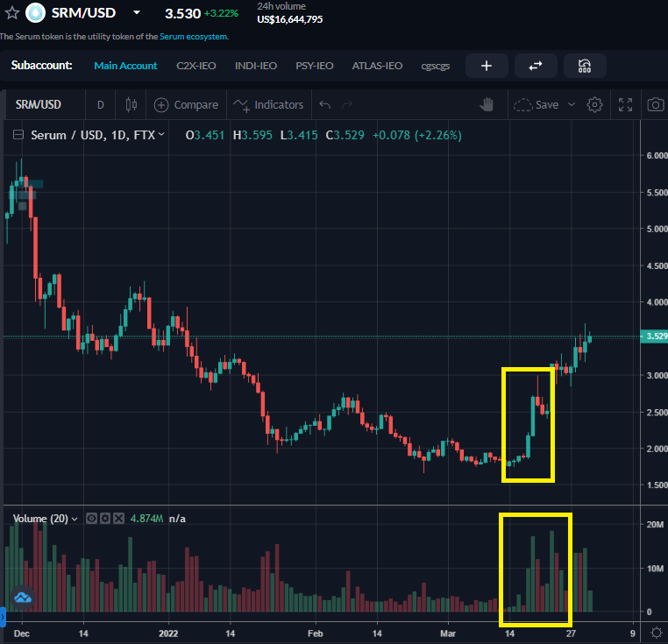The width and height of the screenshot is (668, 644).
Task: Enter fullscreen chart mode
Action: coord(625,104)
